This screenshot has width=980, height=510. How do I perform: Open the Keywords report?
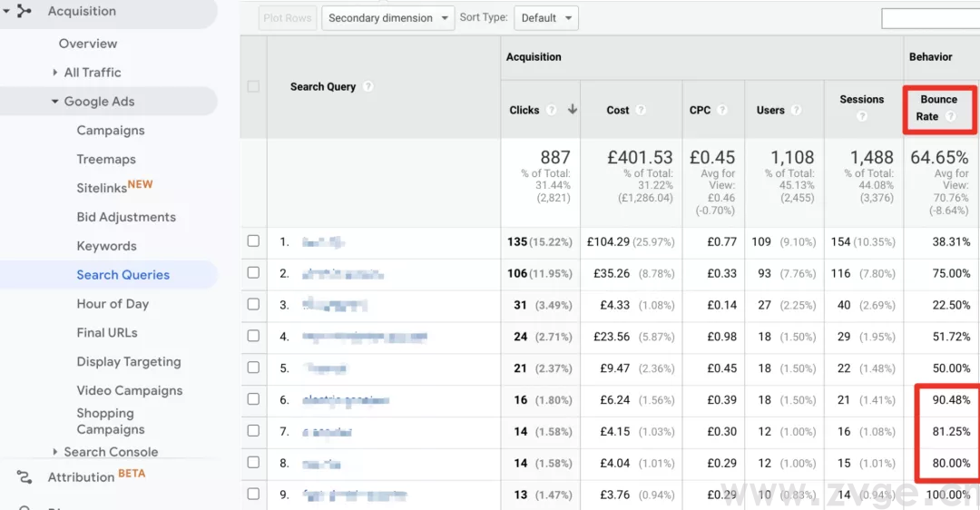coord(106,246)
